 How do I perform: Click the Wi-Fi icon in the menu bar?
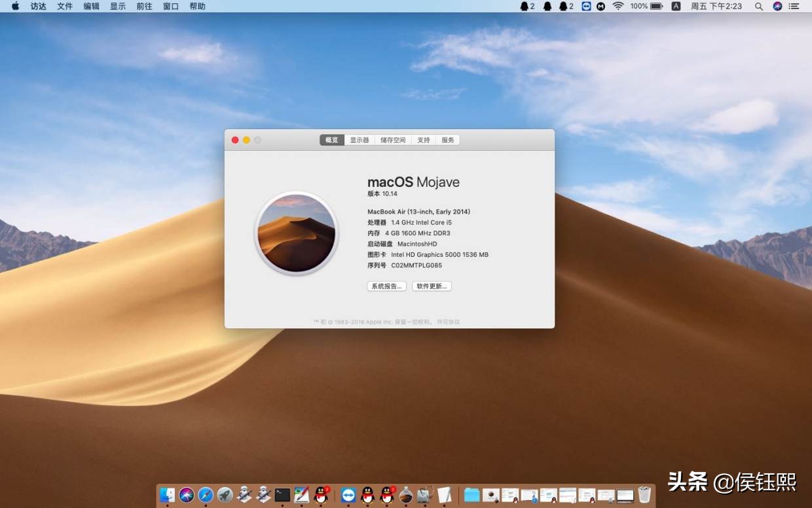pyautogui.click(x=618, y=6)
